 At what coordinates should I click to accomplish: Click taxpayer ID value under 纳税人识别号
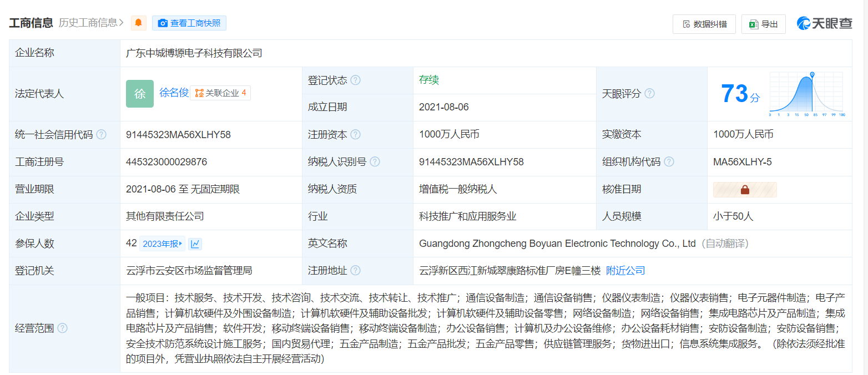point(471,162)
